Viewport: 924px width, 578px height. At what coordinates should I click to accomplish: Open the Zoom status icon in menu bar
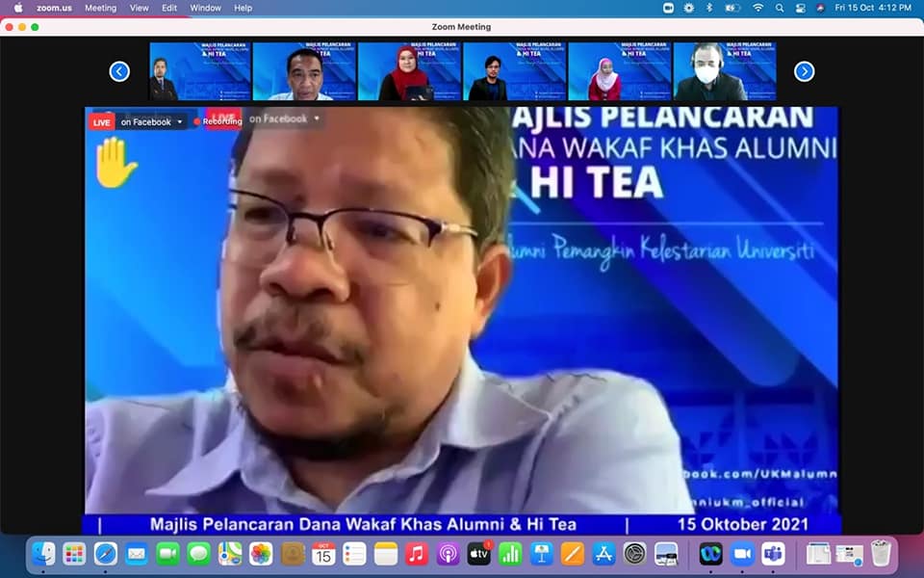coord(668,8)
